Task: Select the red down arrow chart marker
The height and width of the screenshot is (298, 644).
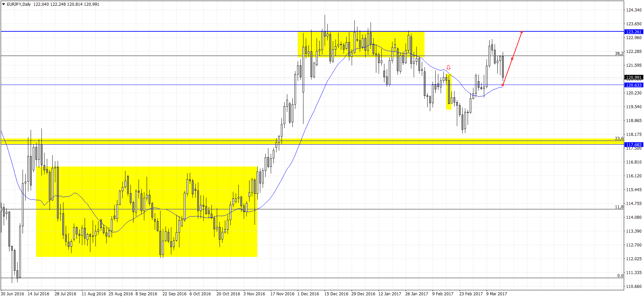Action: [448, 67]
